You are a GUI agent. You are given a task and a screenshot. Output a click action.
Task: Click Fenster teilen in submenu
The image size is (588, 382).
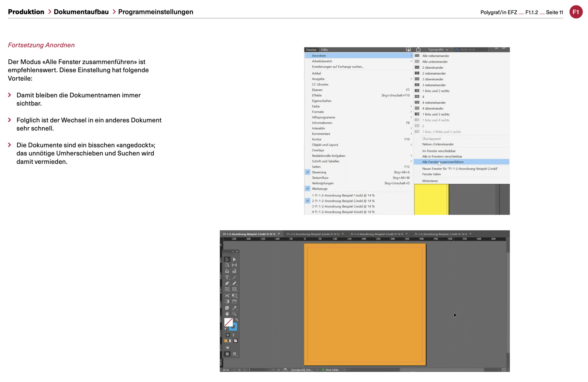[x=431, y=174]
